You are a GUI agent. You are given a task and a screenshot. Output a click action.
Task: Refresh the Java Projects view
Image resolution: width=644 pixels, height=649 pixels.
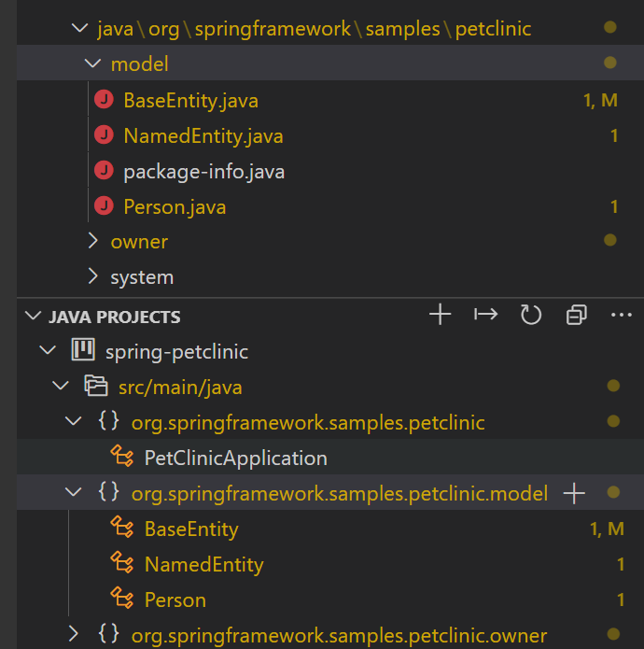pyautogui.click(x=531, y=316)
